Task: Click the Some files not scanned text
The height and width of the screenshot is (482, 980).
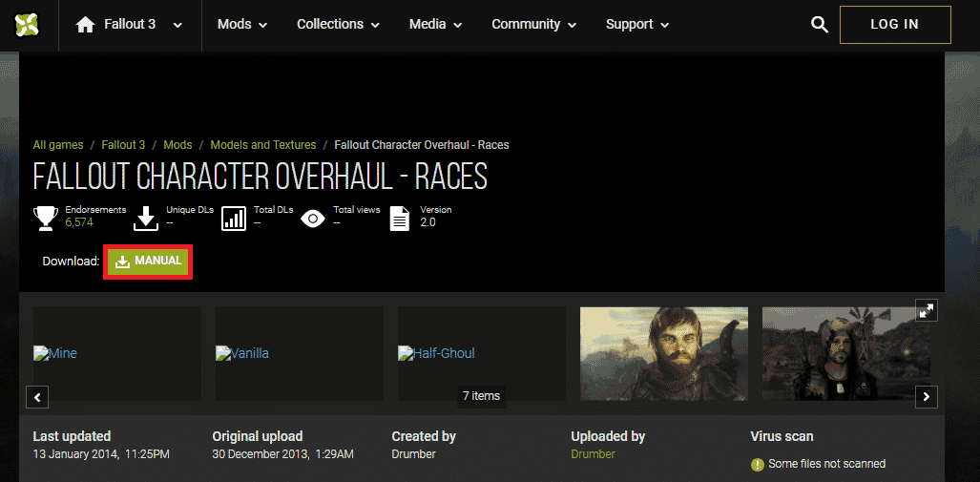Action: pos(827,464)
